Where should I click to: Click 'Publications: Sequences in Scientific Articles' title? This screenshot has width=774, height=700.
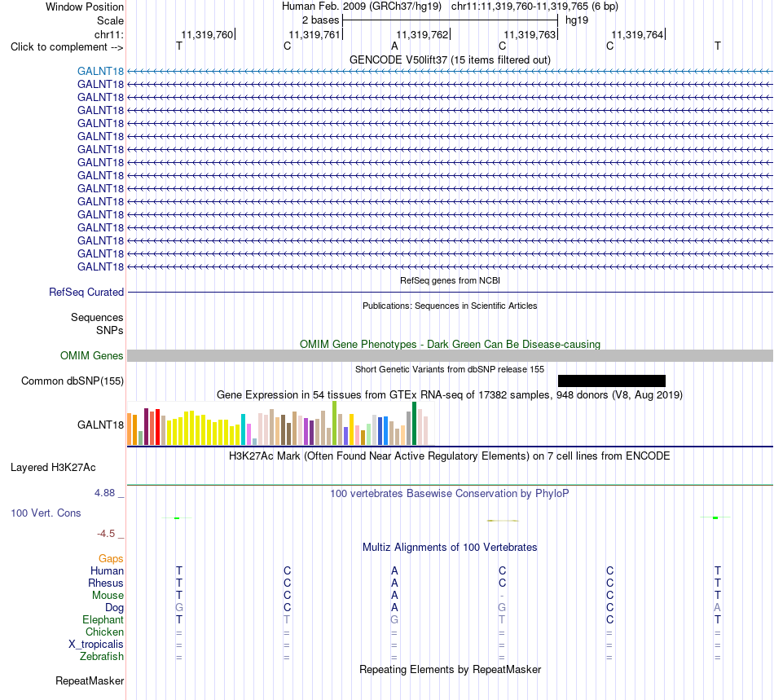click(450, 306)
